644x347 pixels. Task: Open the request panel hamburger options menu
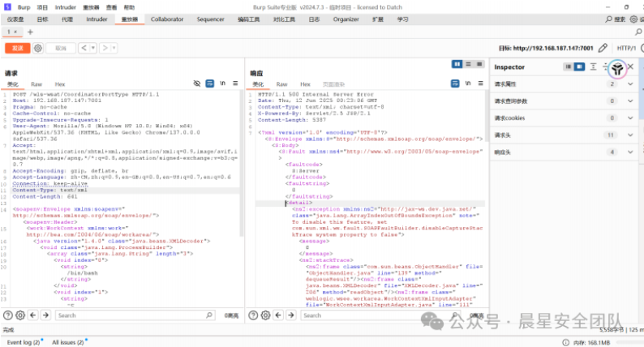click(235, 84)
